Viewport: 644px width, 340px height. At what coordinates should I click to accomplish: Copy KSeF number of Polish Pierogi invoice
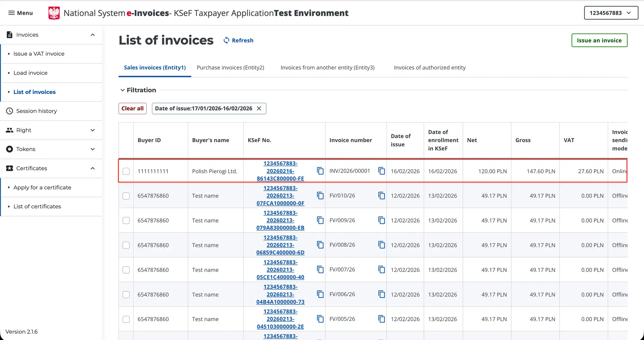tap(320, 171)
